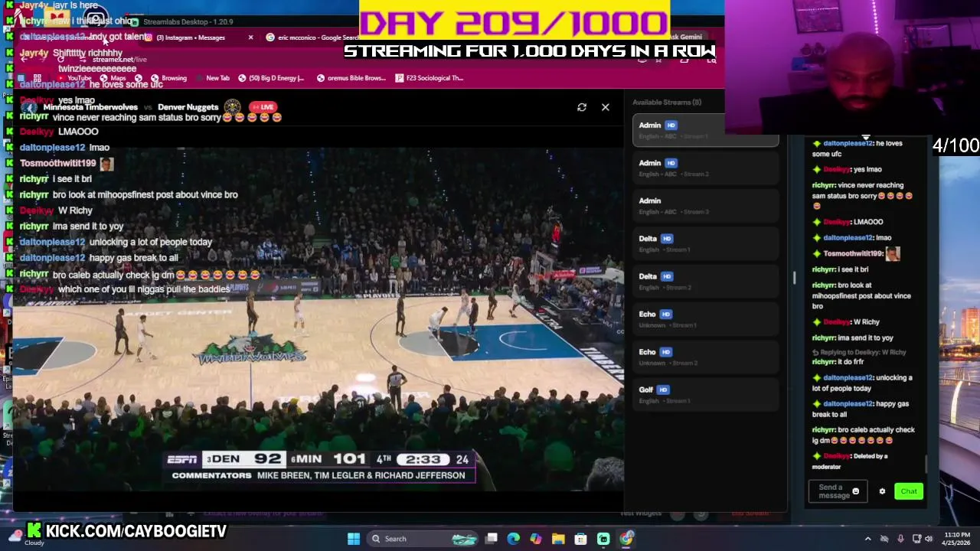Launch Microsoft Edge from taskbar
The height and width of the screenshot is (551, 980).
click(x=514, y=539)
